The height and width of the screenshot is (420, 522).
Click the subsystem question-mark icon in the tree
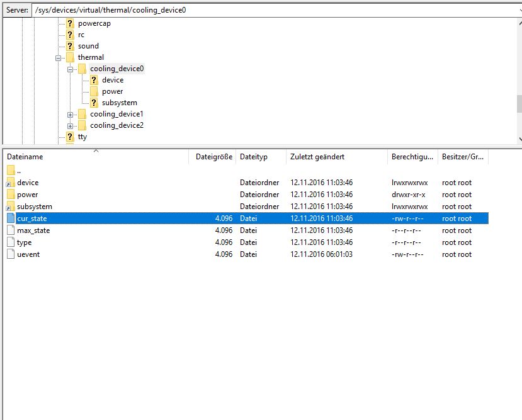pos(94,103)
